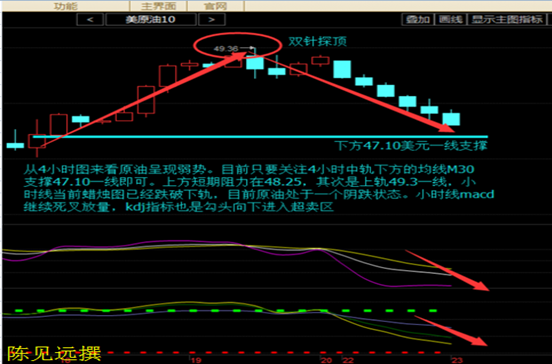Click the date marker 22 on timeline

point(348,360)
